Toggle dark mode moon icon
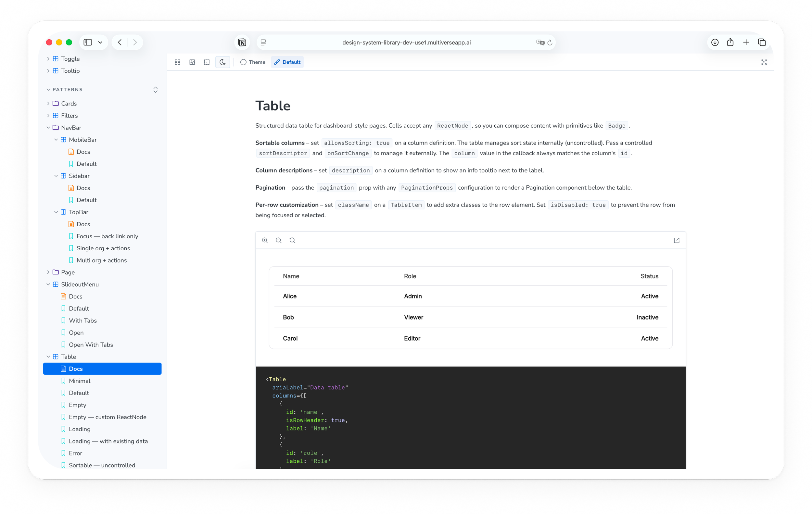This screenshot has width=812, height=514. [x=222, y=62]
